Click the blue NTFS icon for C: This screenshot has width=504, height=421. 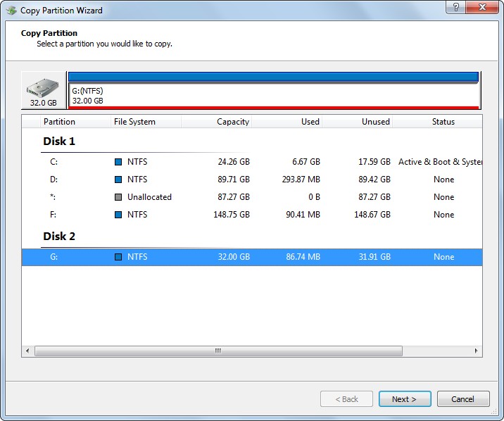coord(118,162)
